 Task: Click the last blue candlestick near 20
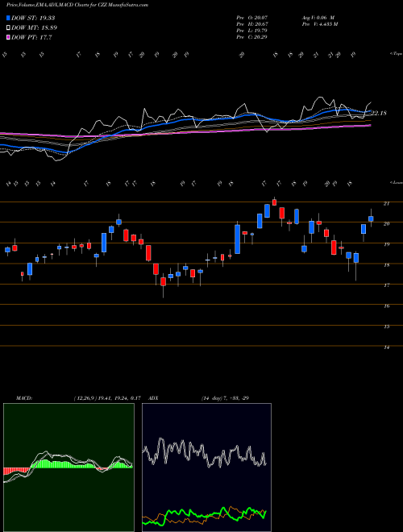click(x=371, y=218)
